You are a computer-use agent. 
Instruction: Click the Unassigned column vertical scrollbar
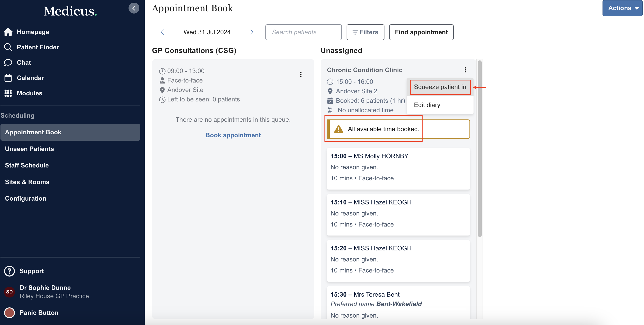click(479, 149)
